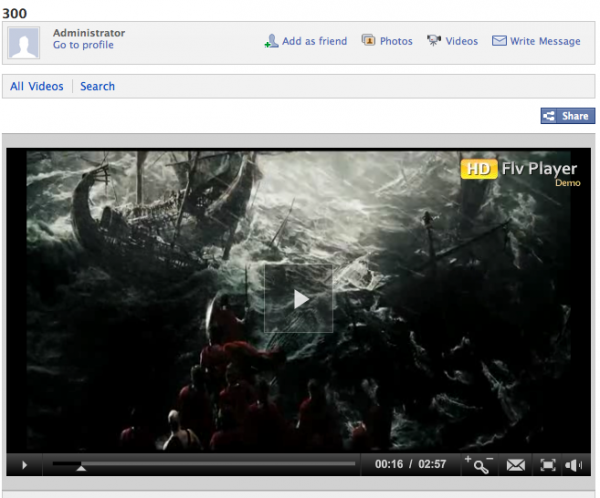Click the Administrator name text
This screenshot has height=498, width=600.
(x=89, y=33)
